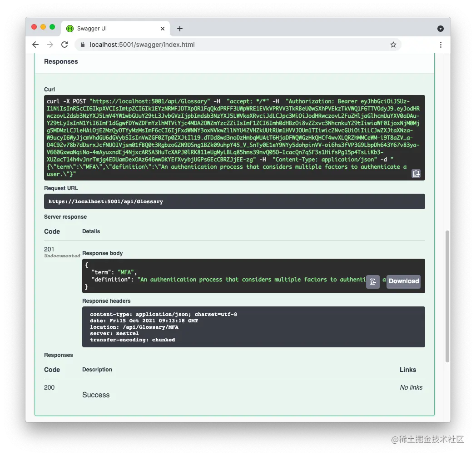The image size is (476, 456).
Task: Open the tab search dropdown arrow
Action: pos(441,29)
